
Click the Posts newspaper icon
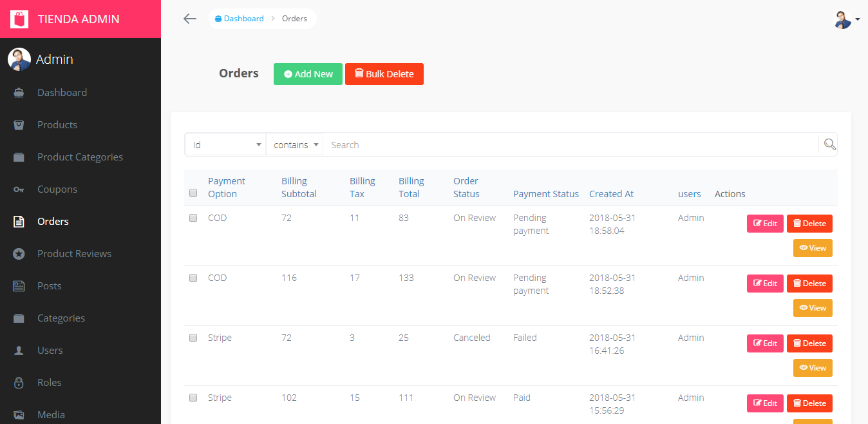(x=19, y=286)
